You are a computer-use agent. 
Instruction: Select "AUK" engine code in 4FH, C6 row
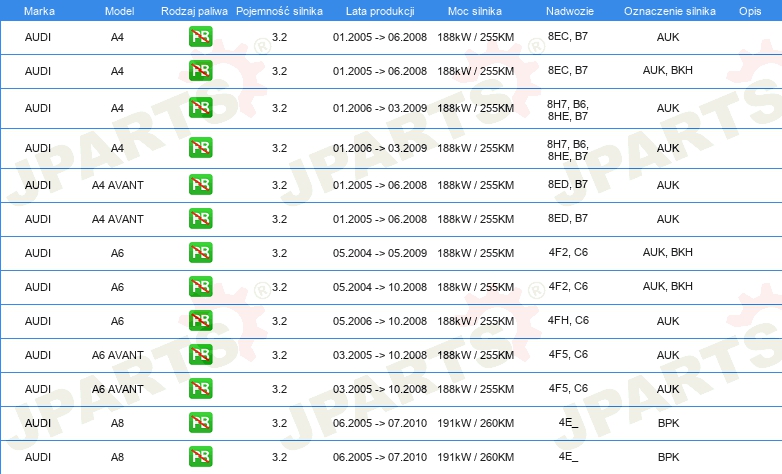point(668,321)
